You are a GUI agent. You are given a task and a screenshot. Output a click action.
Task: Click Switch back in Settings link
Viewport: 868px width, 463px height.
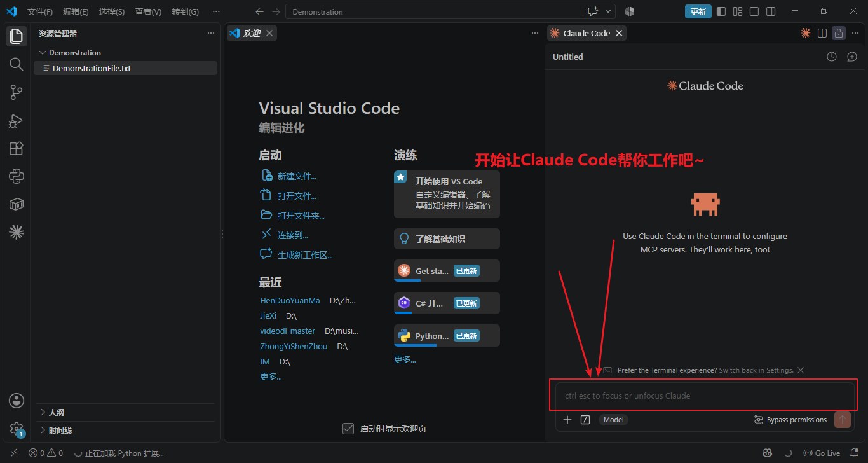click(757, 370)
